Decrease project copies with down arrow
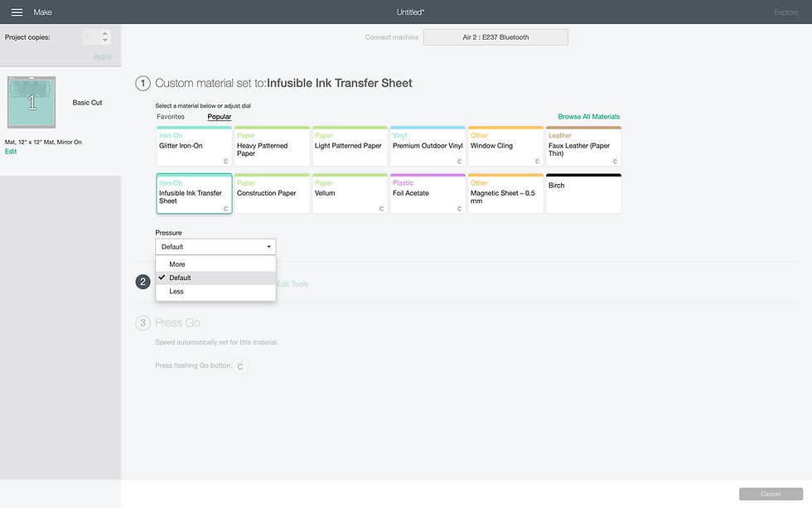 [x=105, y=41]
